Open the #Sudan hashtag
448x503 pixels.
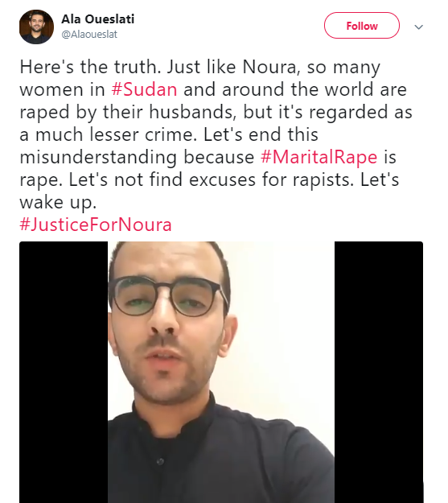point(144,89)
